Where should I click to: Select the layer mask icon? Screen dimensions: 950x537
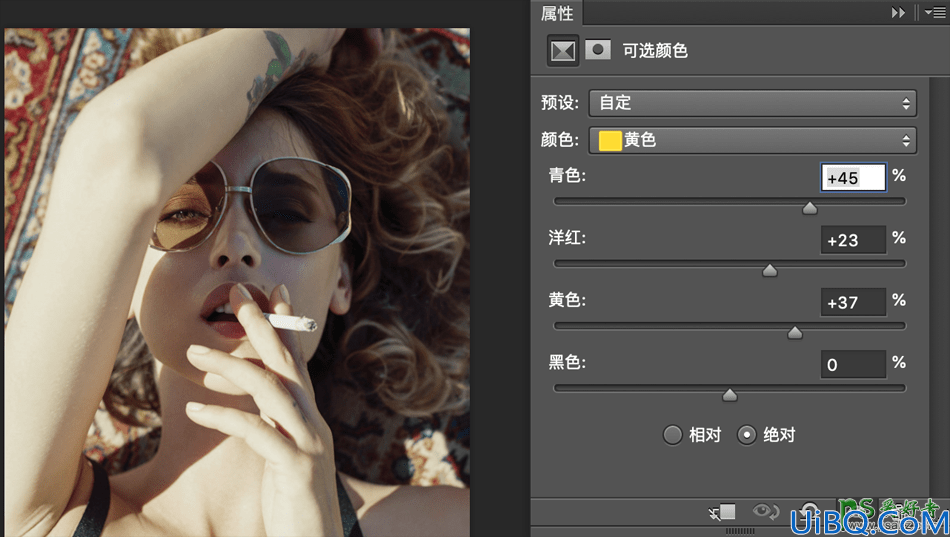(598, 50)
